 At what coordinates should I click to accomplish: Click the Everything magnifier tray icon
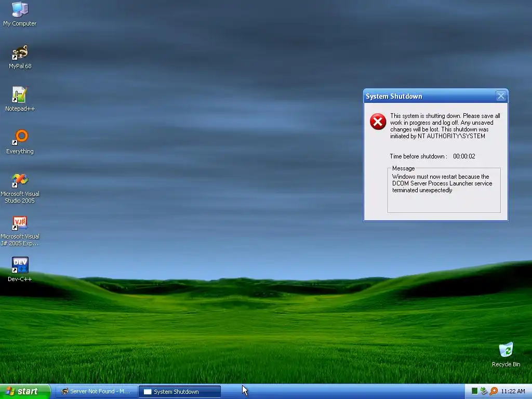[494, 391]
